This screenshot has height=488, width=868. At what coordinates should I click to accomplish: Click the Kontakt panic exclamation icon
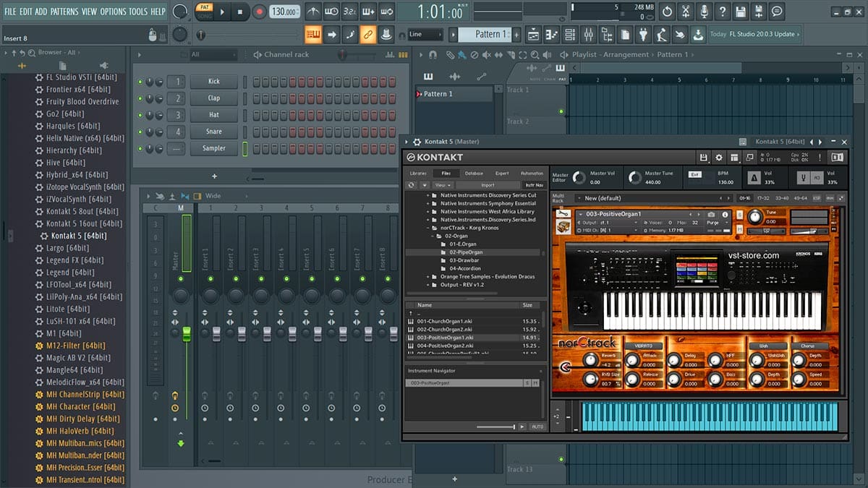[x=820, y=157]
